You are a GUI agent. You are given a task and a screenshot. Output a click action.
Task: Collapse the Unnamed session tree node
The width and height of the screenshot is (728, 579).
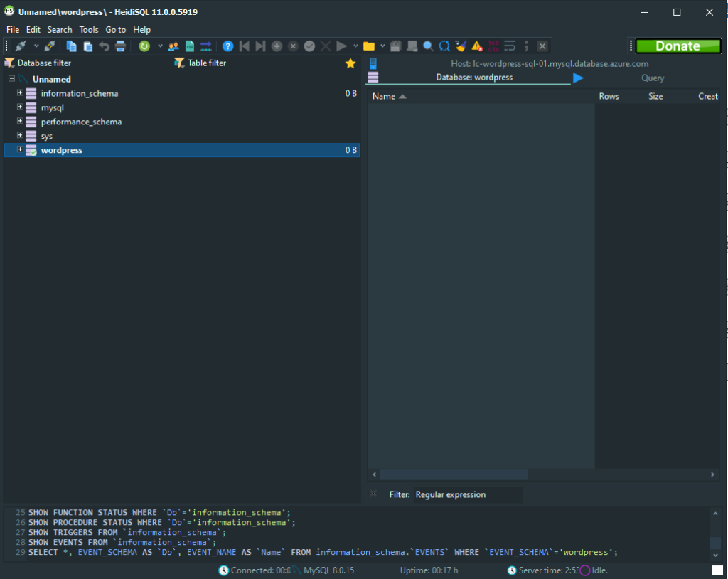pos(11,78)
